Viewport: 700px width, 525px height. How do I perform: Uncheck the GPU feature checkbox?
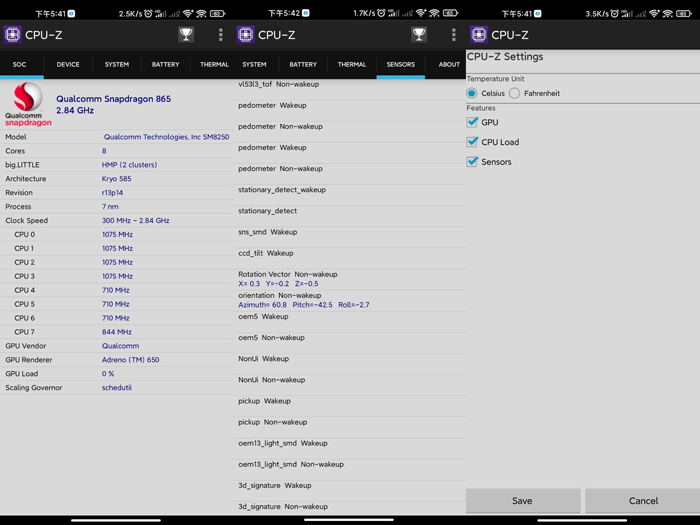coord(473,122)
